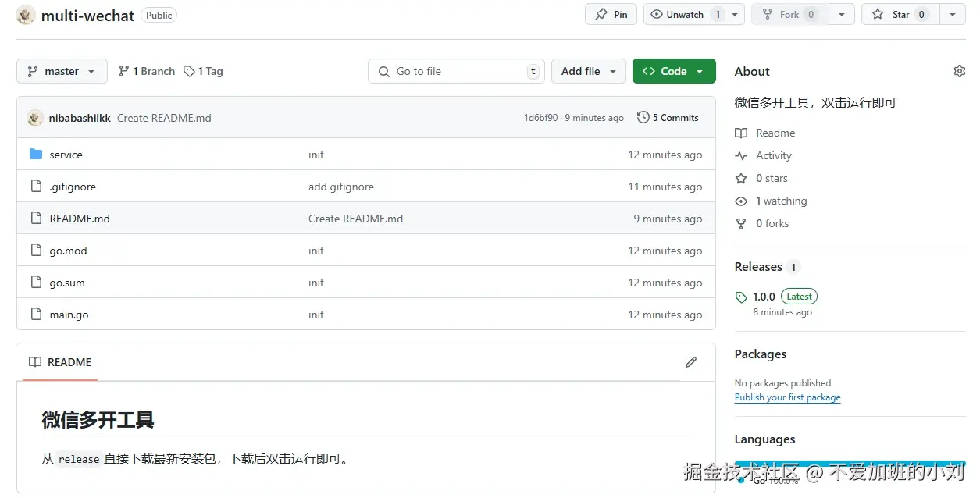Open the Activity link in About
The image size is (980, 498).
pos(763,156)
